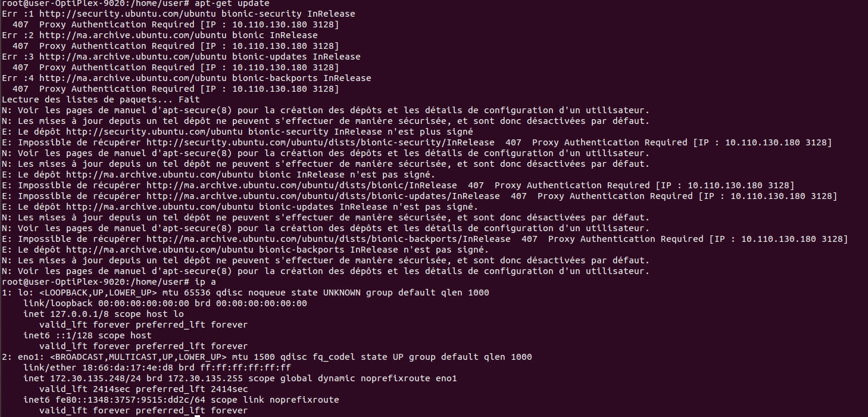The image size is (868, 417).
Task: Click the eno1 interface name line
Action: (x=267, y=357)
